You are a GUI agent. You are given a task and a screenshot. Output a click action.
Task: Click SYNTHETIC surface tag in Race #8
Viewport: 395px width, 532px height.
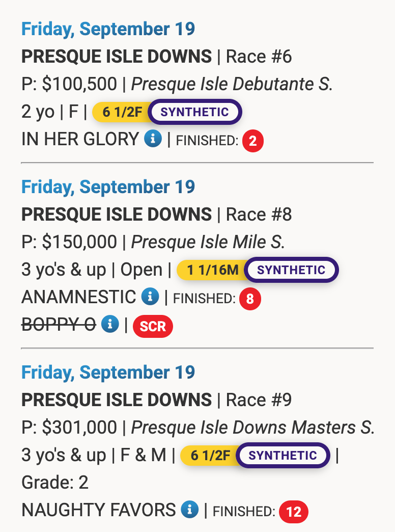[x=291, y=270]
